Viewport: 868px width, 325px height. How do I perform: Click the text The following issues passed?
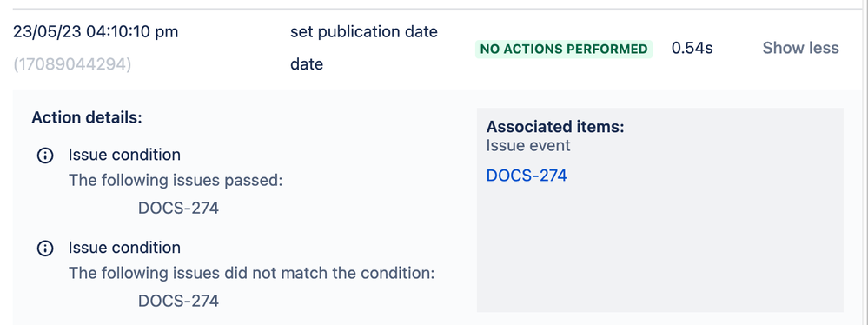[176, 181]
